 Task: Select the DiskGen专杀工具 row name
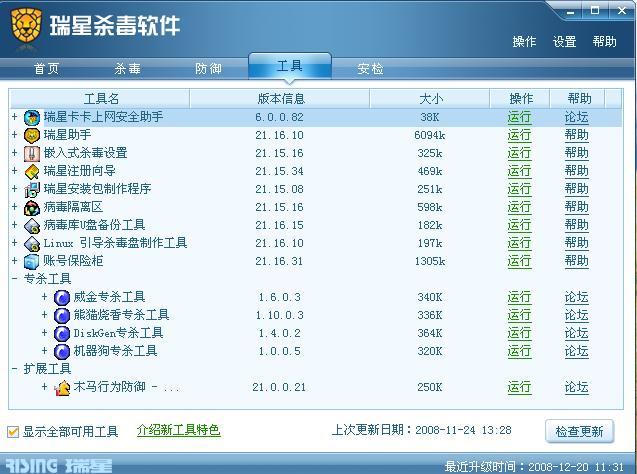[118, 333]
